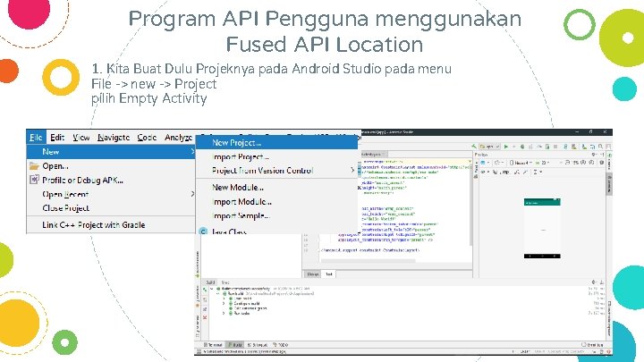
Task: Open the Edit menu
Action: click(x=57, y=138)
